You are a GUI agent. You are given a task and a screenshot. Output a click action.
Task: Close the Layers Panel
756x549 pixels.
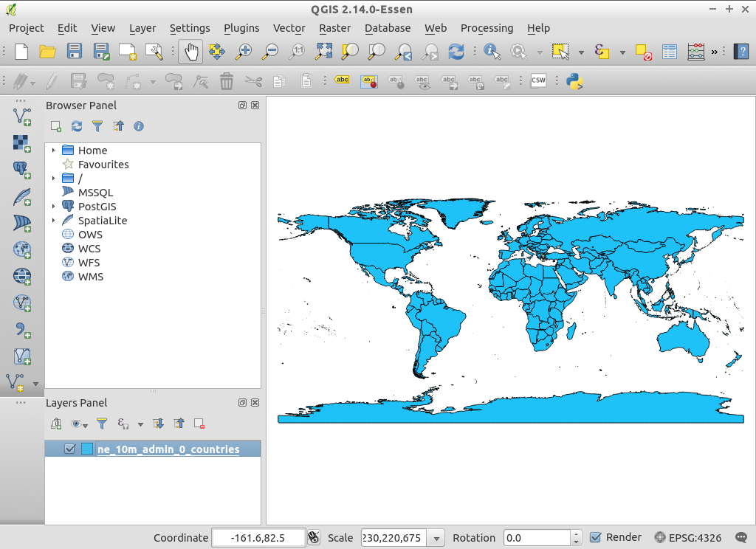pos(255,402)
